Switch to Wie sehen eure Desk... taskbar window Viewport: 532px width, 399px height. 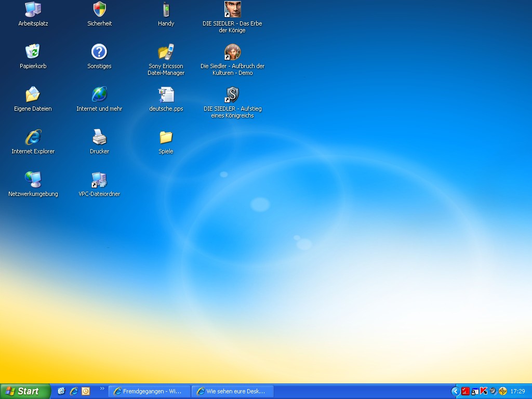click(x=232, y=391)
